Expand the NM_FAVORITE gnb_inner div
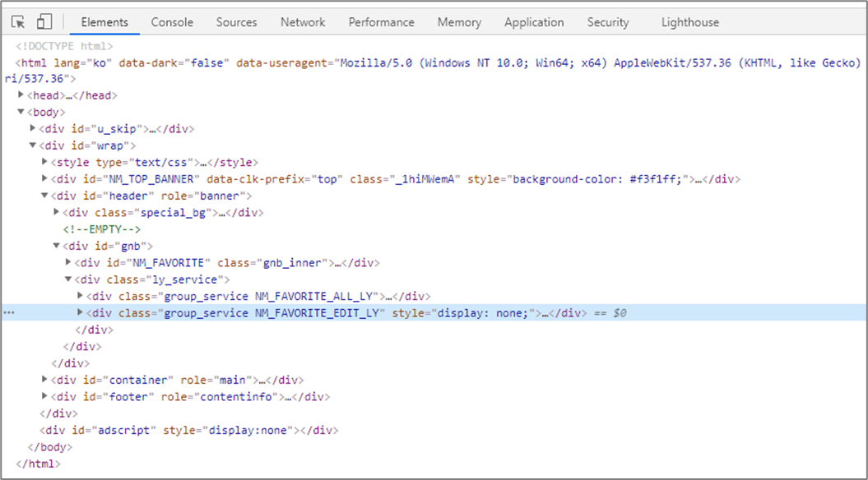Viewport: 868px width, 480px height. coord(68,262)
